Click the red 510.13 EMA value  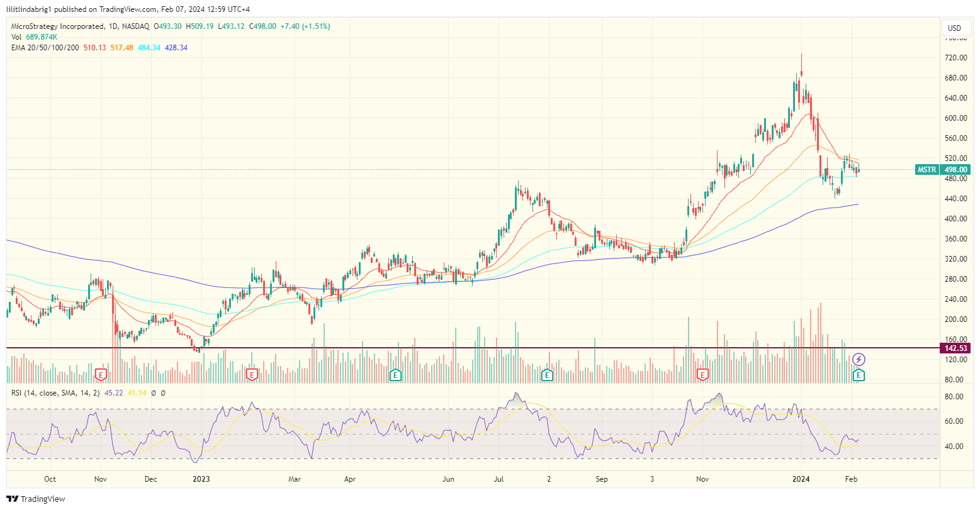[94, 48]
